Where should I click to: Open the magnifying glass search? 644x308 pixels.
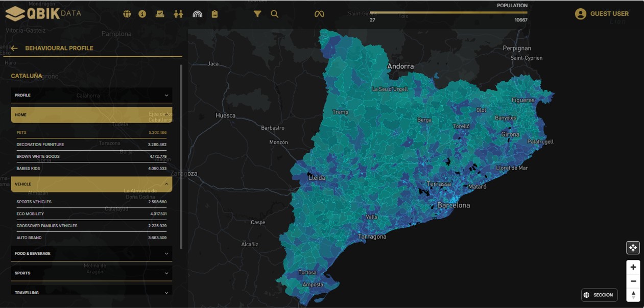(x=275, y=14)
